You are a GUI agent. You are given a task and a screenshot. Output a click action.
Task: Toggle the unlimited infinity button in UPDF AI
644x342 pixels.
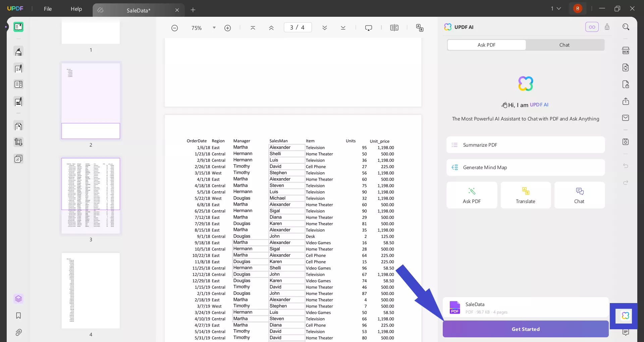point(592,27)
